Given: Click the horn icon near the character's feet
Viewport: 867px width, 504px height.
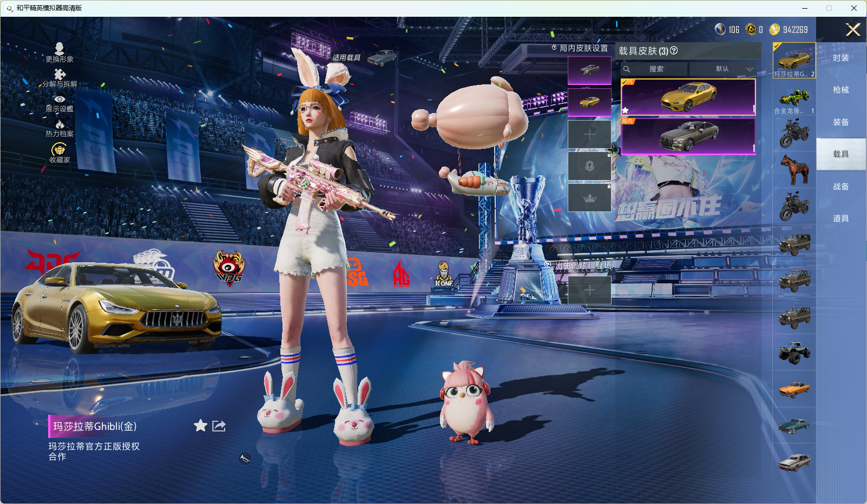Looking at the screenshot, I should [245, 459].
